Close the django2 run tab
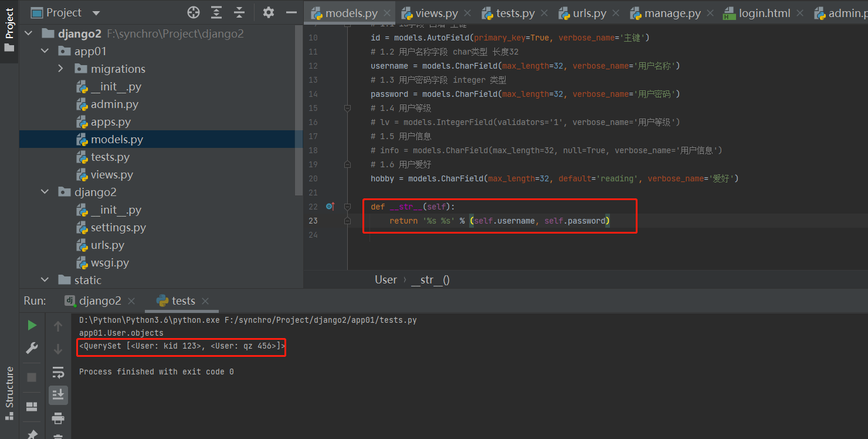Viewport: 868px width, 439px height. (x=131, y=301)
